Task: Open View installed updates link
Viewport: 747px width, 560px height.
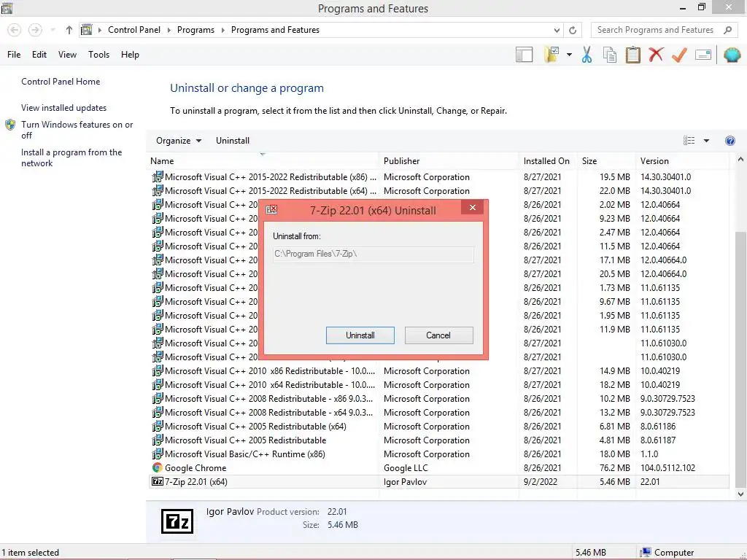Action: click(64, 108)
